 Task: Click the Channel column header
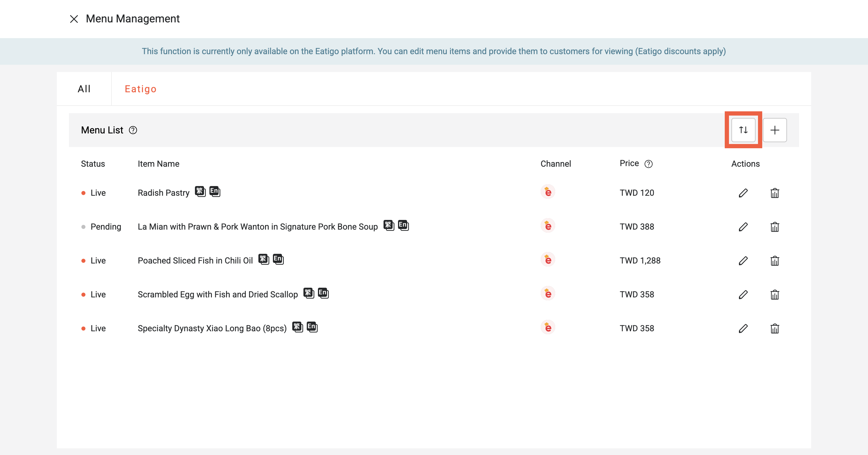(555, 164)
